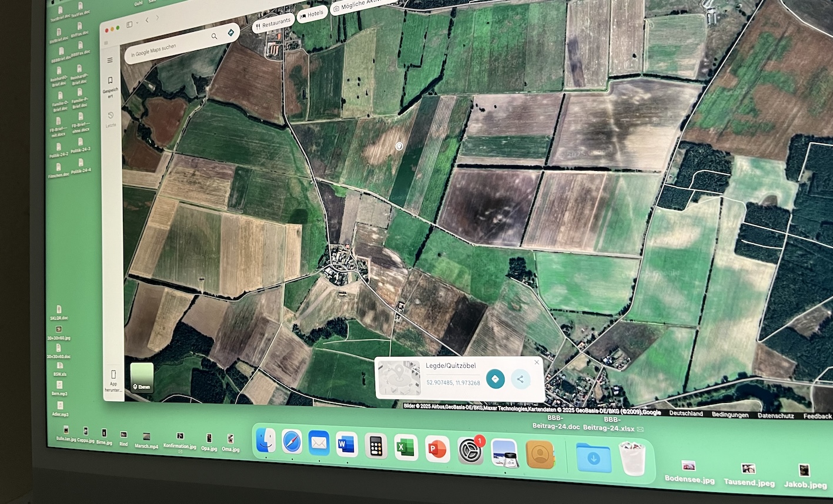Click the Legde/Quitzöbel title text
This screenshot has height=504, width=833.
(451, 365)
